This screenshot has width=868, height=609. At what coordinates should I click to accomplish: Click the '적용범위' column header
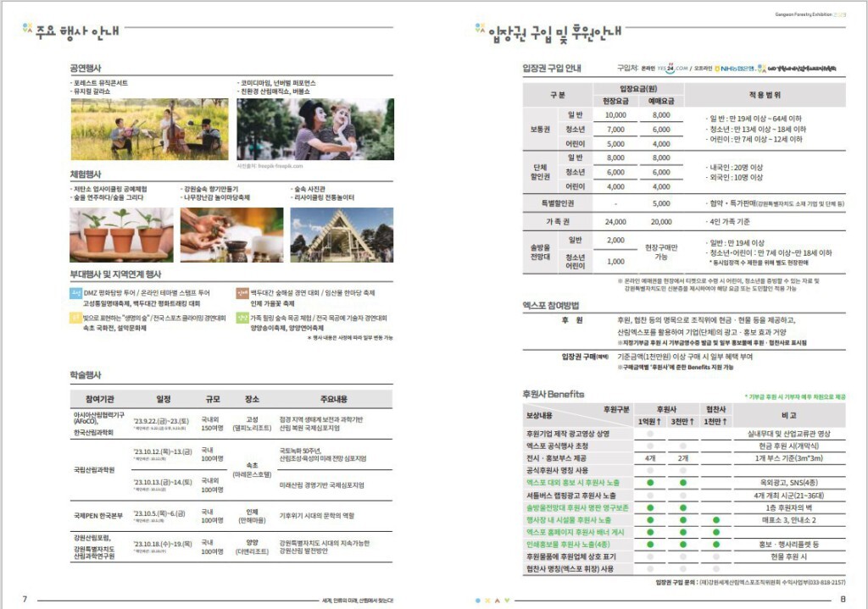(765, 95)
